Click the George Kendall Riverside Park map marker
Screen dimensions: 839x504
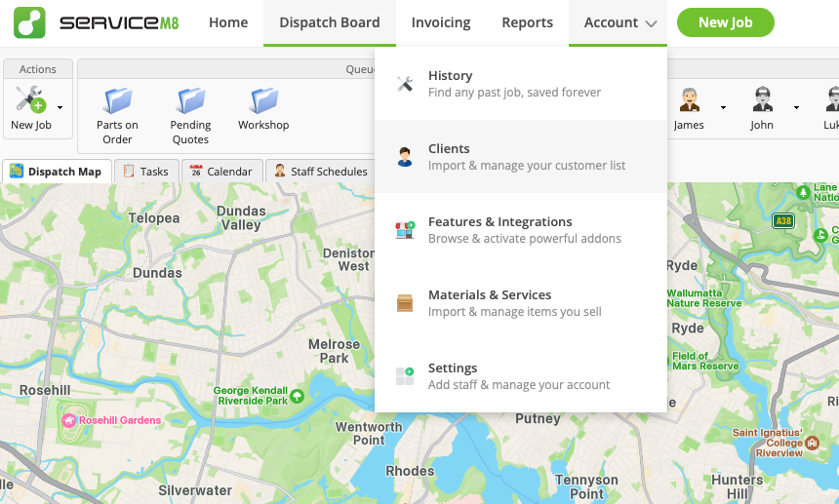297,396
